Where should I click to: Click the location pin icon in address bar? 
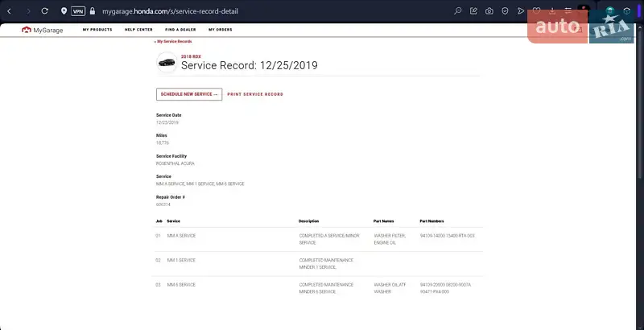point(64,11)
